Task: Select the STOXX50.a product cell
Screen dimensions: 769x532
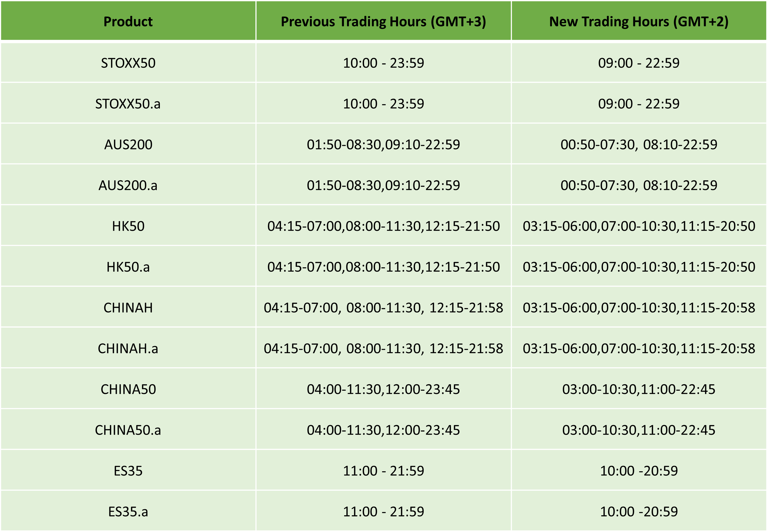Action: 128,104
